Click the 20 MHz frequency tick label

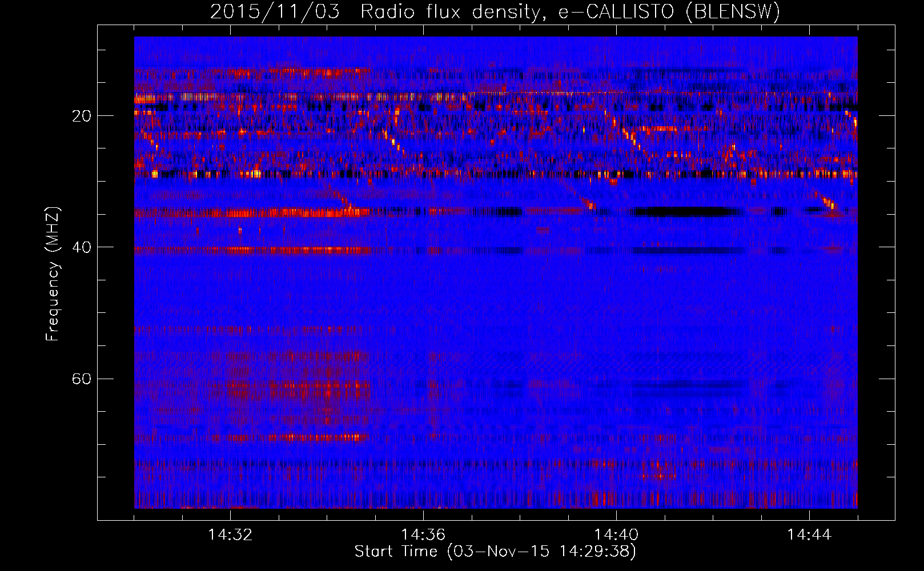[82, 116]
